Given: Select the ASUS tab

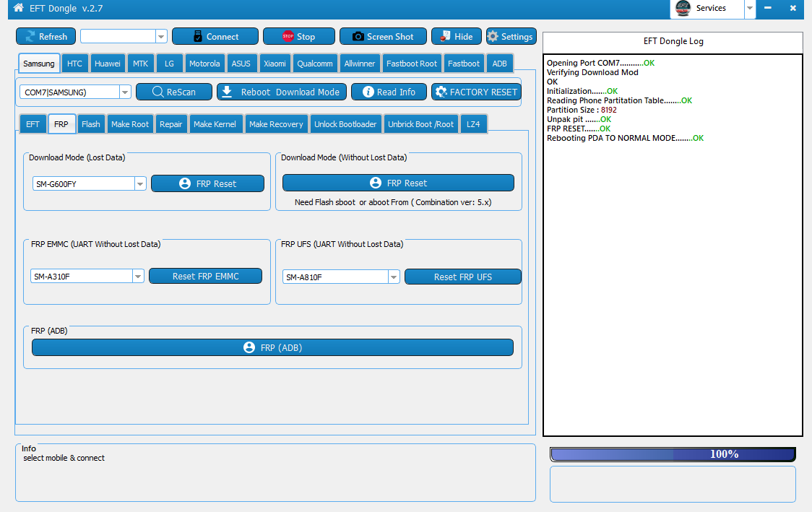Looking at the screenshot, I should tap(241, 64).
